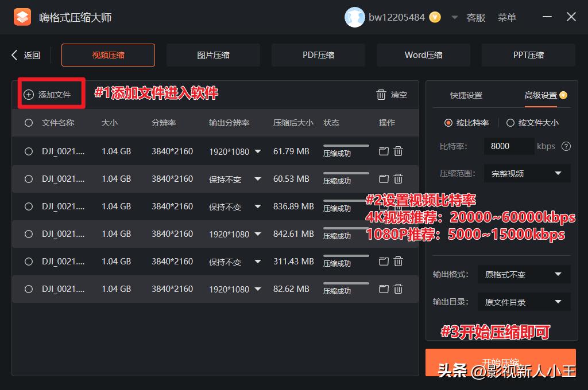Open 保持不变 resolution dropdown in 60.53 MB row
Image resolution: width=588 pixels, height=390 pixels.
258,179
